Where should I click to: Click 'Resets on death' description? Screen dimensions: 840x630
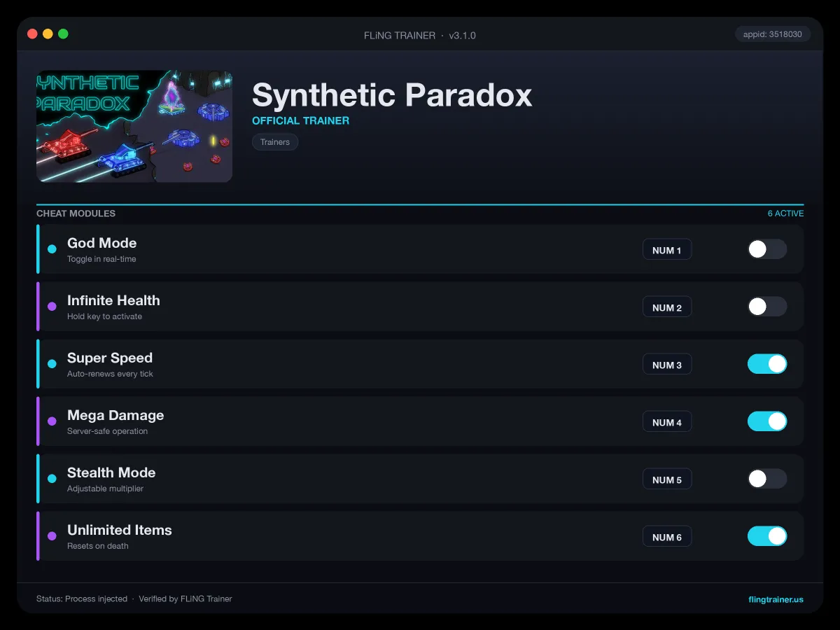pos(98,546)
